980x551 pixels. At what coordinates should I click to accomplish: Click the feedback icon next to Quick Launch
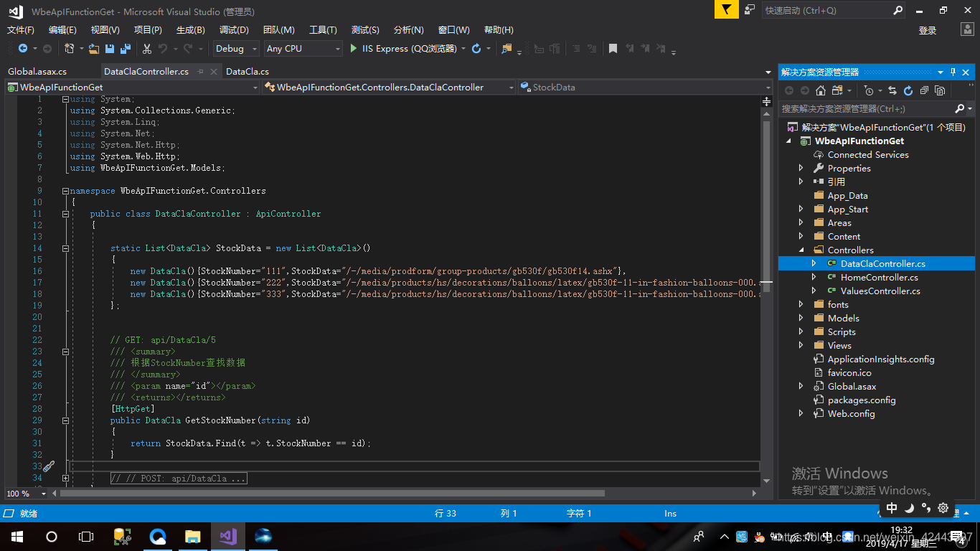point(750,9)
